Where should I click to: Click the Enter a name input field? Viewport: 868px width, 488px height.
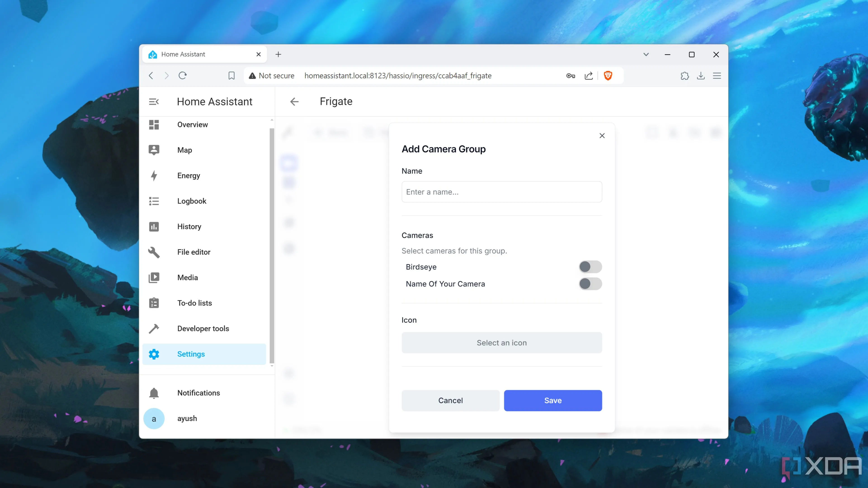point(502,192)
